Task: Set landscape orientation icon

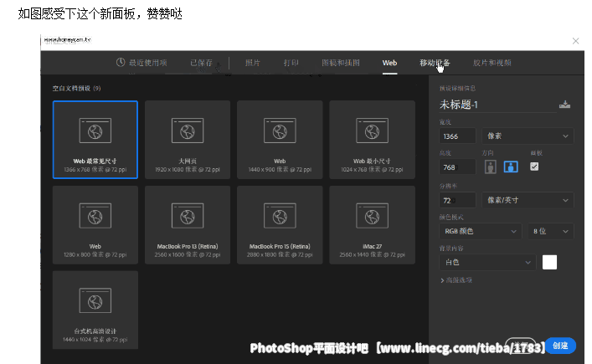Action: [511, 167]
